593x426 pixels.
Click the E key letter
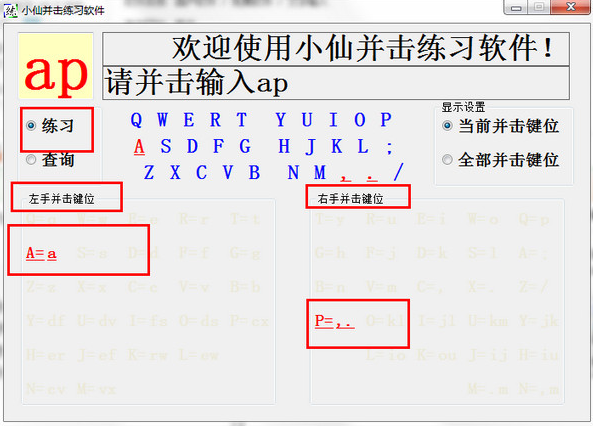189,120
